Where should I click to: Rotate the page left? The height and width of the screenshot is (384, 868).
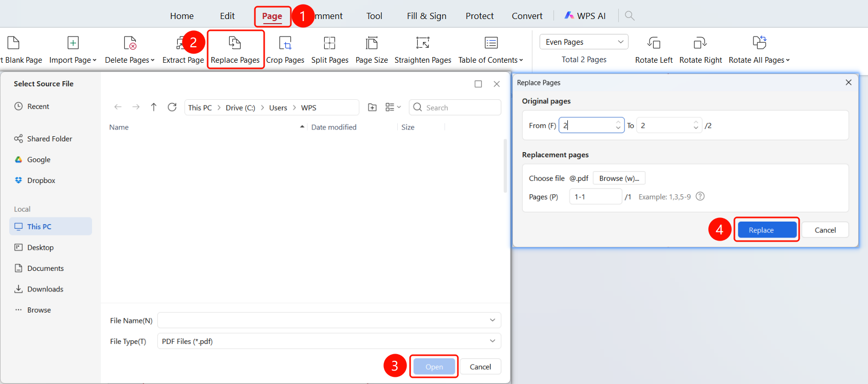(x=654, y=50)
